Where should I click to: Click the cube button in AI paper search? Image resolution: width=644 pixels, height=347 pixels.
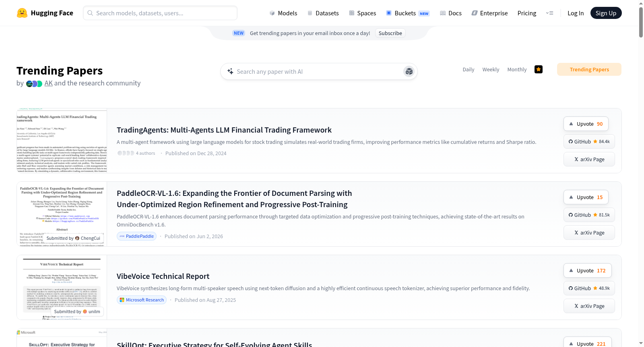[409, 71]
